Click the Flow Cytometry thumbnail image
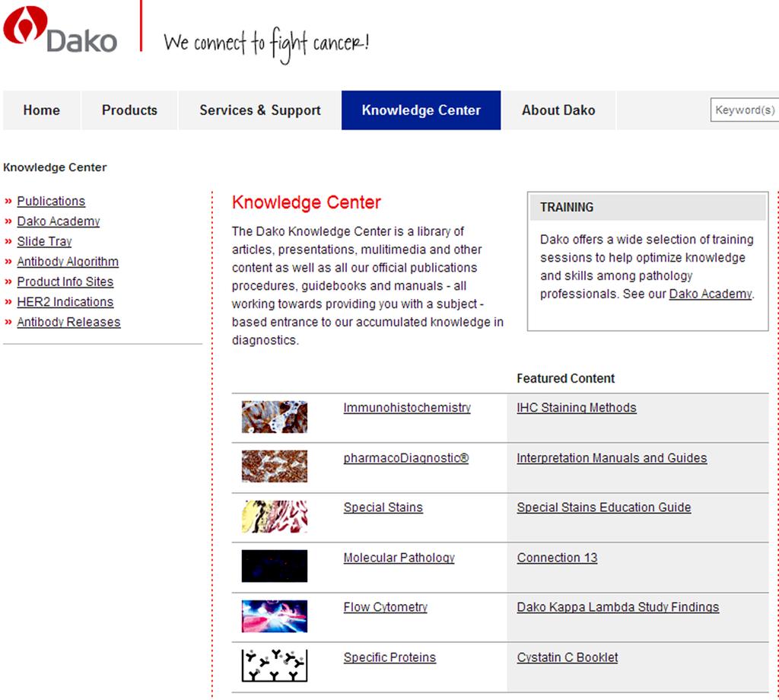Viewport: 779px width, 700px height. coord(274,616)
